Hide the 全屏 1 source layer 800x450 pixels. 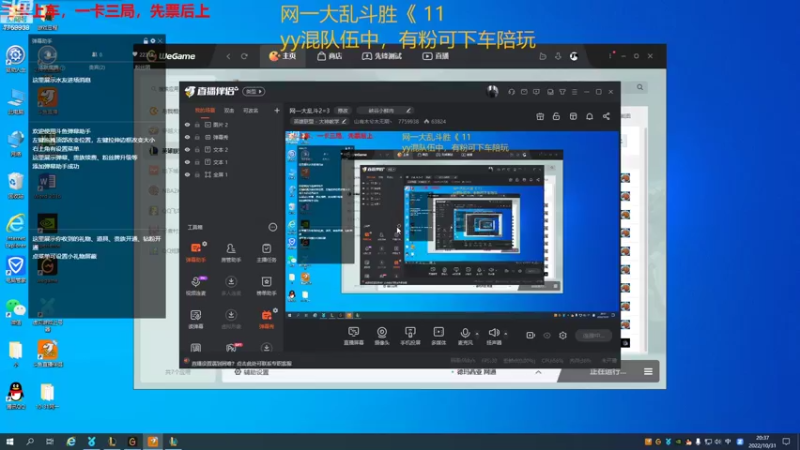187,174
